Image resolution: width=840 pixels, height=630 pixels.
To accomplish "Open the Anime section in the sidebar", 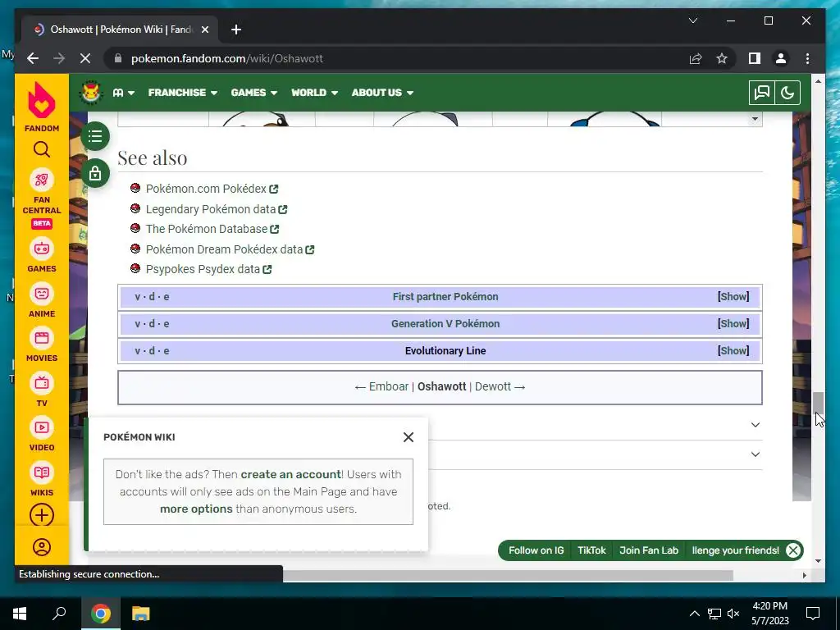I will (42, 301).
